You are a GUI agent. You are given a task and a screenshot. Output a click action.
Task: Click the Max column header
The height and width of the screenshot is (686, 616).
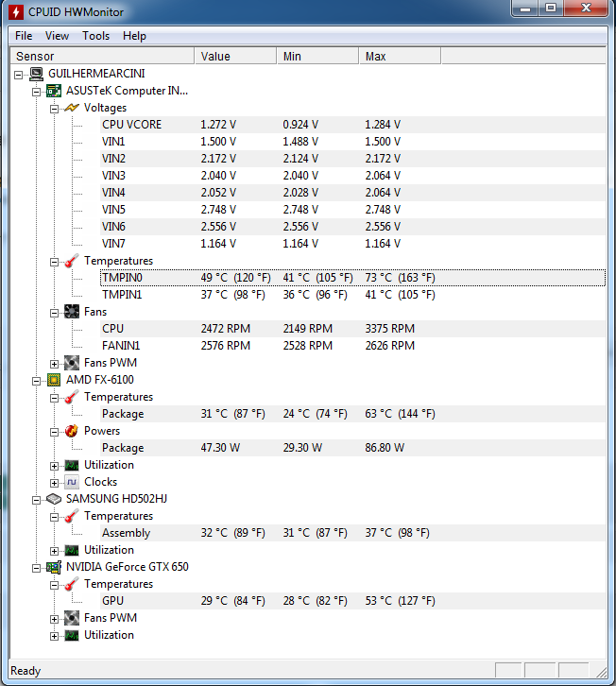(x=400, y=57)
